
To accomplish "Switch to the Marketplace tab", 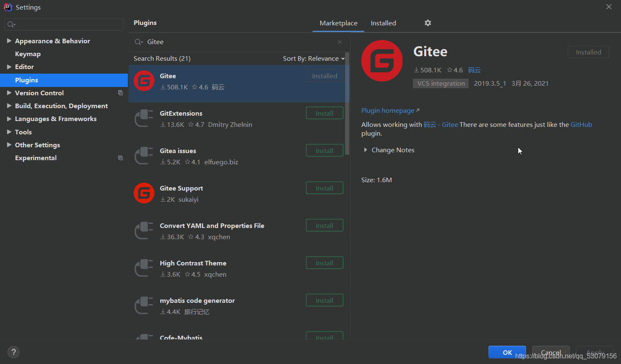I will tap(338, 23).
